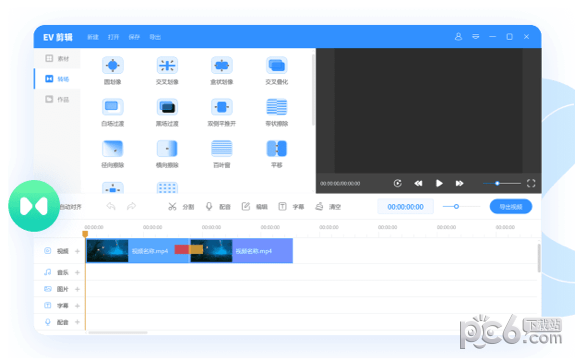575x361 pixels.
Task: Add audio to the 音乐 music track
Action: (77, 272)
